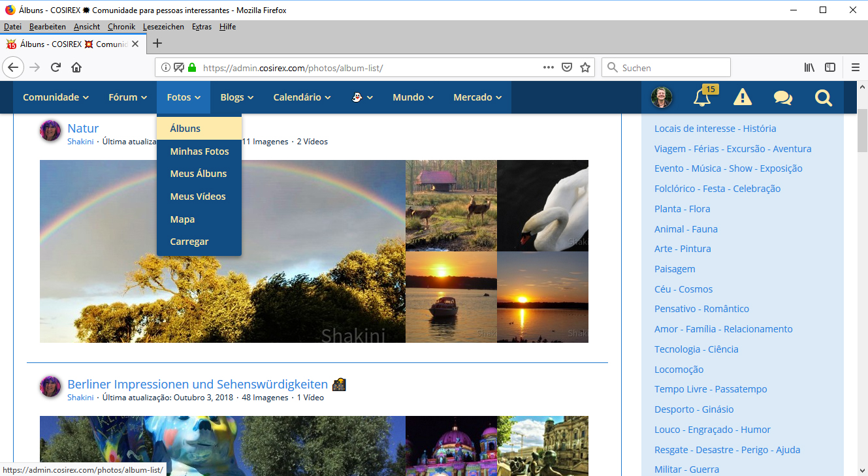Open the notifications bell icon
The width and height of the screenshot is (868, 476).
(x=702, y=98)
